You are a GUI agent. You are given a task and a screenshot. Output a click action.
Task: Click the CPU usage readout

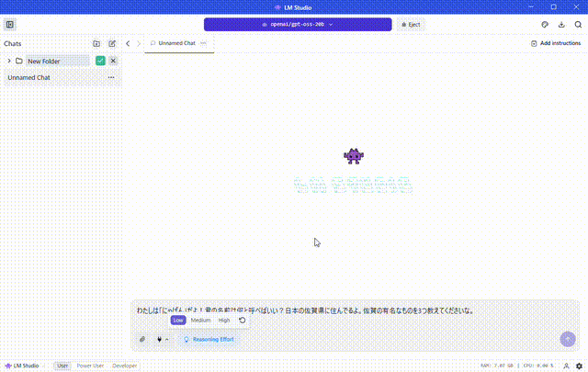[538, 366]
